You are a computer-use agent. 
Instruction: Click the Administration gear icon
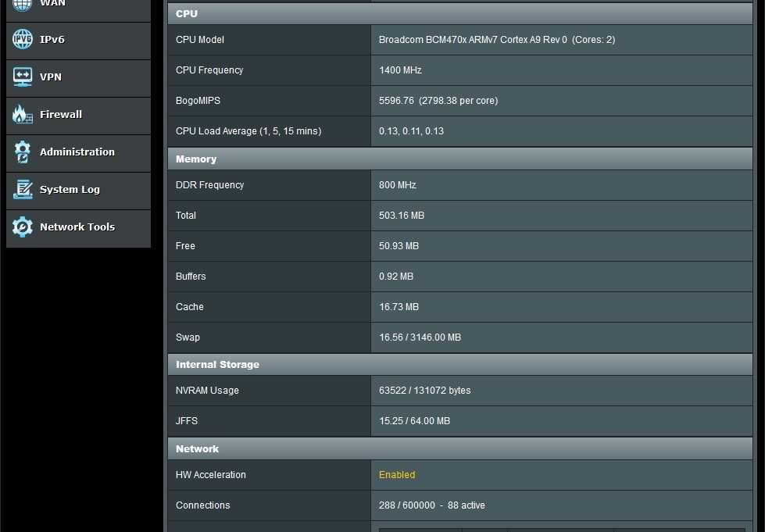coord(23,152)
